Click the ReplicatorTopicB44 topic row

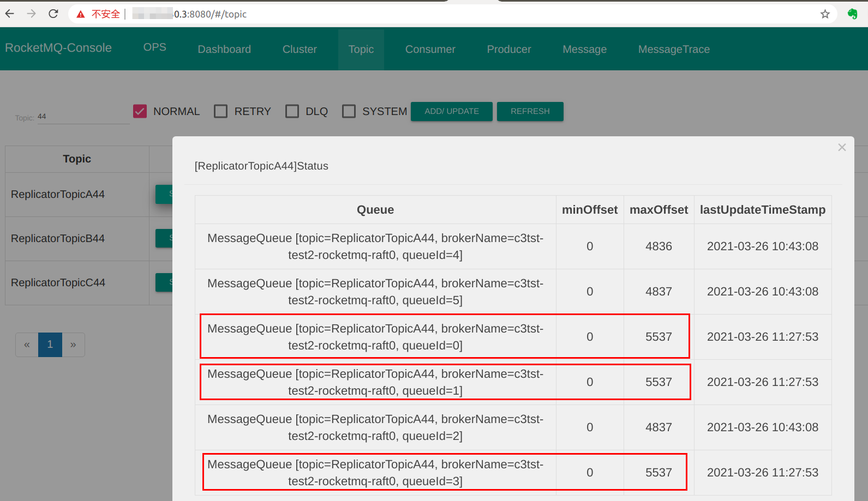[58, 238]
